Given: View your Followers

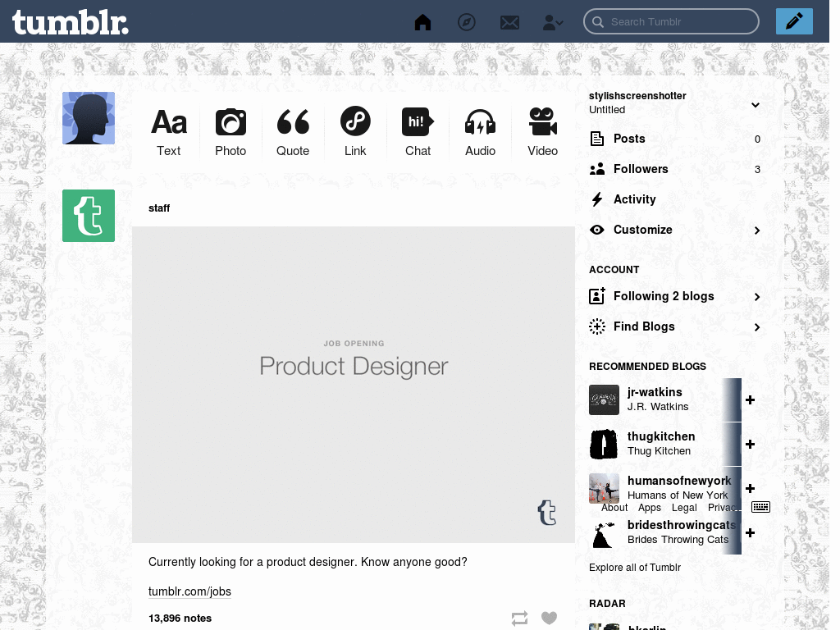Looking at the screenshot, I should (x=640, y=169).
